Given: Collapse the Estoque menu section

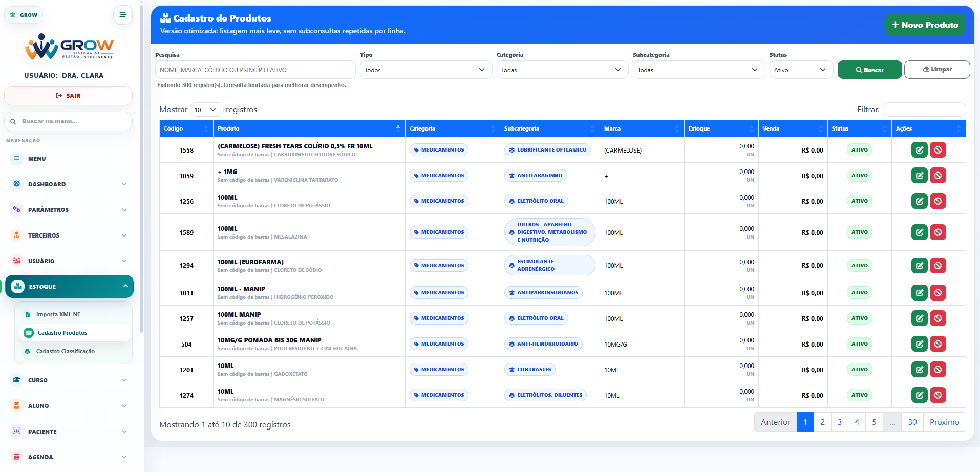Looking at the screenshot, I should click(70, 286).
